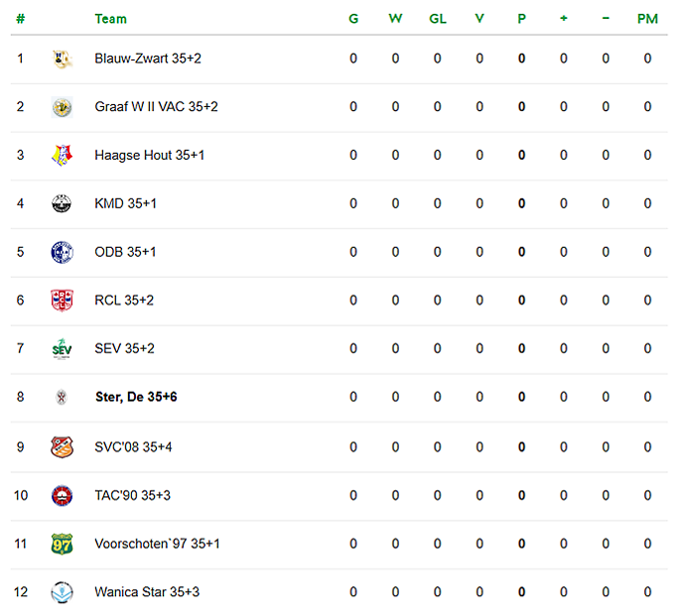Open the TAC'90 round emblem
679x616 pixels.
(62, 496)
